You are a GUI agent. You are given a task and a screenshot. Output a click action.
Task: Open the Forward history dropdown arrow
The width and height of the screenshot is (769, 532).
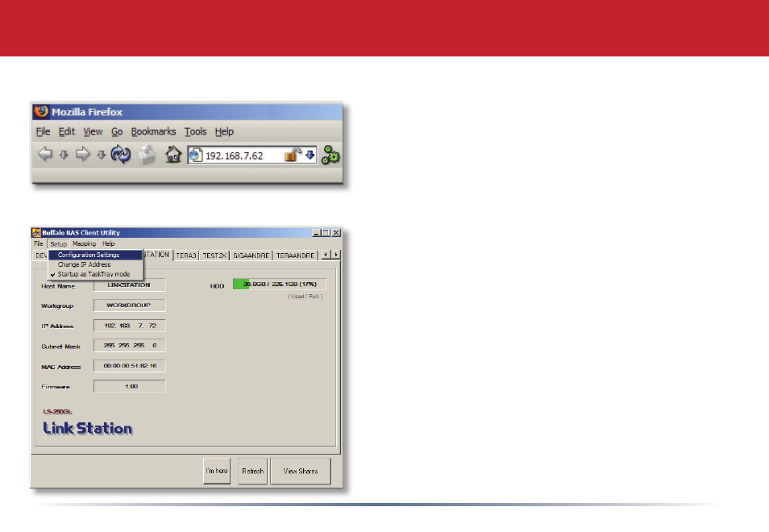pos(101,156)
